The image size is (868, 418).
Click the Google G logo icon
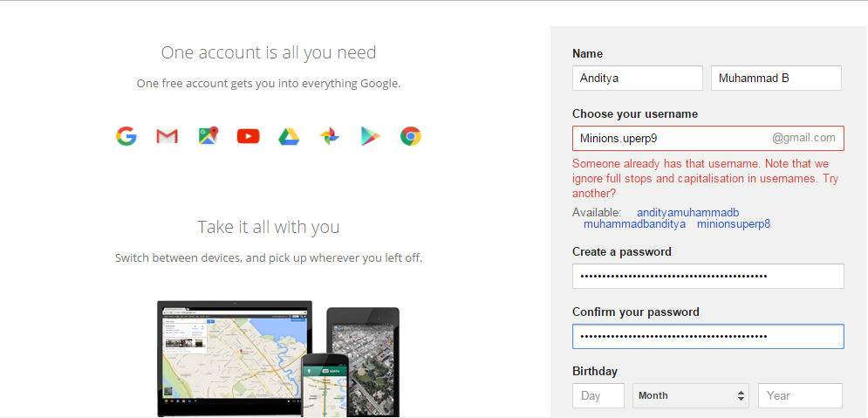click(126, 135)
